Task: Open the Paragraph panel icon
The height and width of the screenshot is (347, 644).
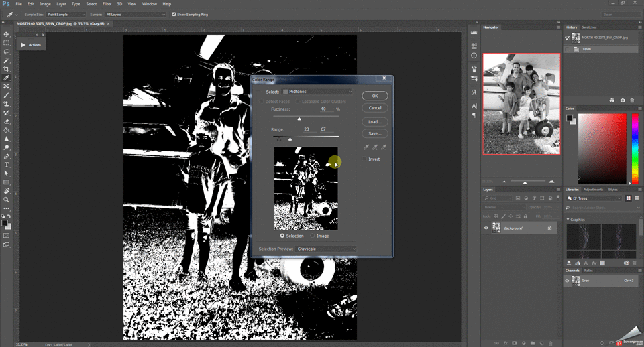Action: tap(474, 115)
